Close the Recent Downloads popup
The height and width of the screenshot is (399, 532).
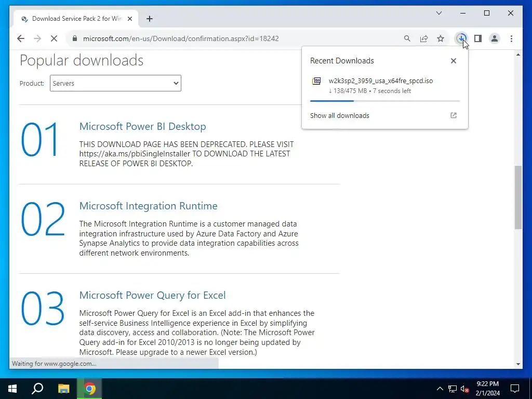coord(453,61)
